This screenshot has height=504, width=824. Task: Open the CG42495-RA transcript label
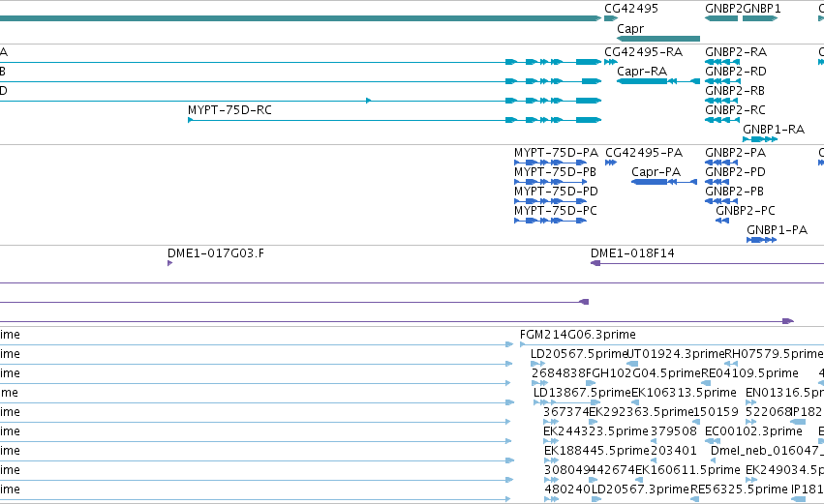[x=643, y=52]
